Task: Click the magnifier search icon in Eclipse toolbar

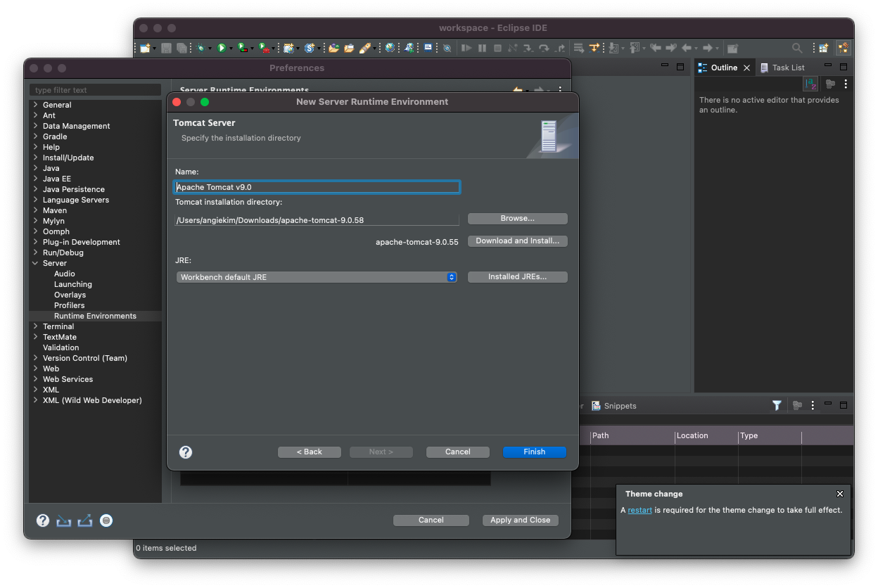Action: [797, 48]
